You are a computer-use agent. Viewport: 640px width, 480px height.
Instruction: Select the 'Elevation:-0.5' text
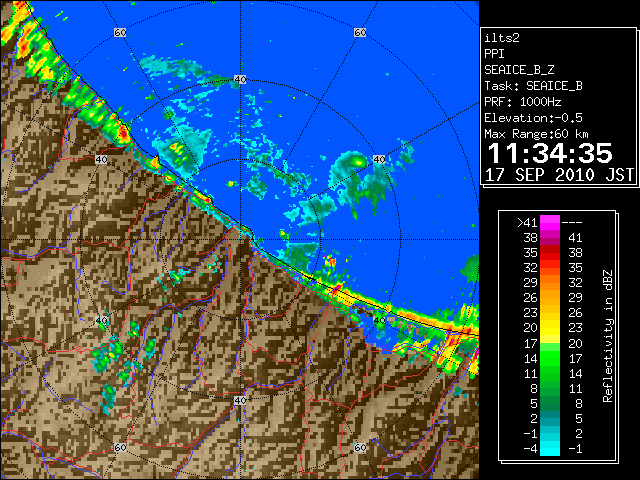533,118
